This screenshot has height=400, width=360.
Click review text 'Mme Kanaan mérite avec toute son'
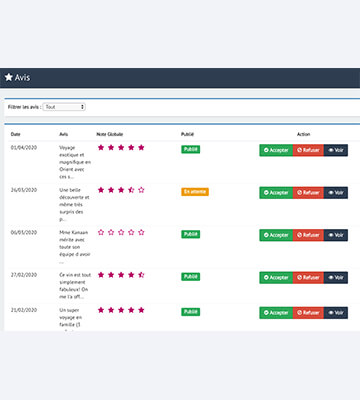(x=74, y=240)
